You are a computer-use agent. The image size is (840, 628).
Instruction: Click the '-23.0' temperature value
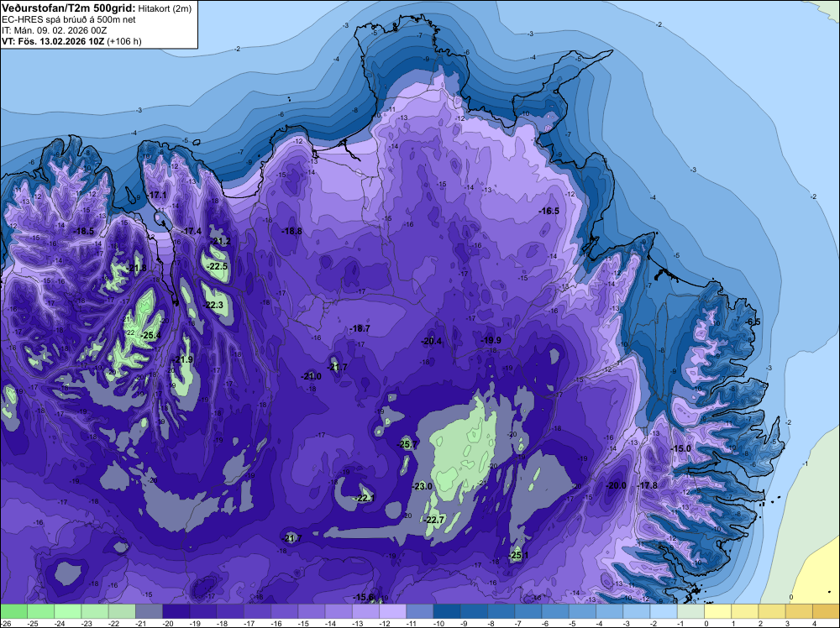(x=423, y=487)
